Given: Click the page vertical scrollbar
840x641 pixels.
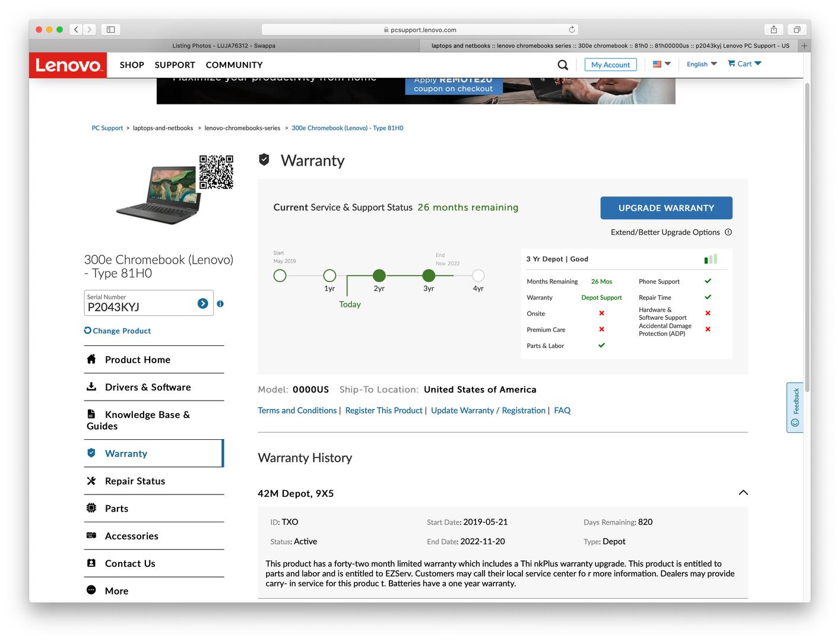Looking at the screenshot, I should [807, 237].
